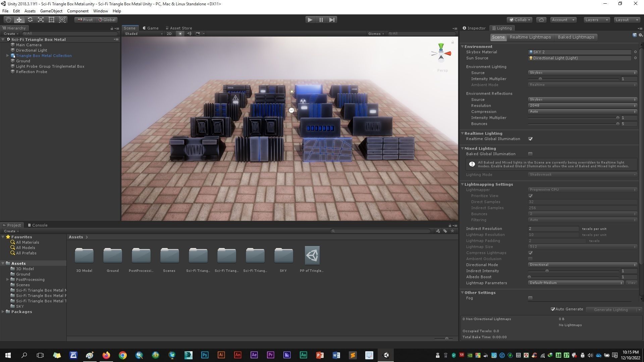Enable Baked Global Illumination checkbox
This screenshot has width=644, height=362.
tap(530, 154)
